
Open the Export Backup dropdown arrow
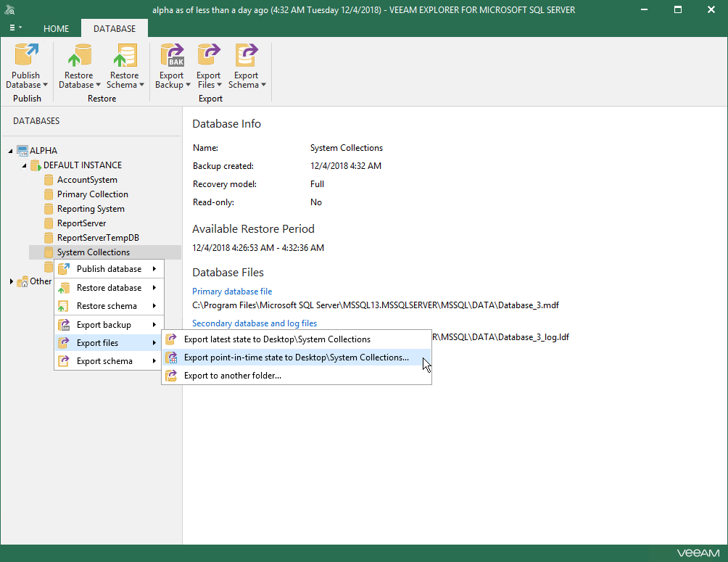coord(188,85)
